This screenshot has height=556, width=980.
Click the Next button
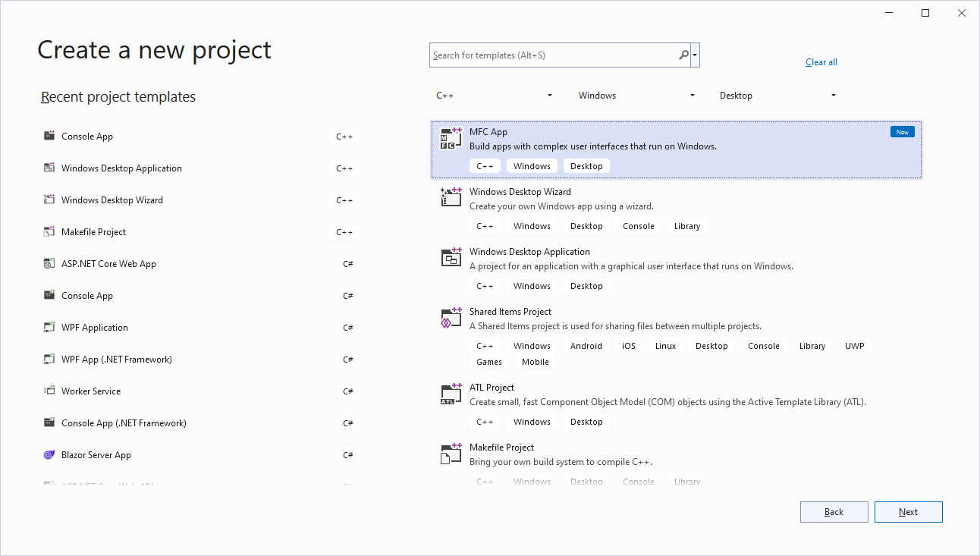pyautogui.click(x=909, y=512)
